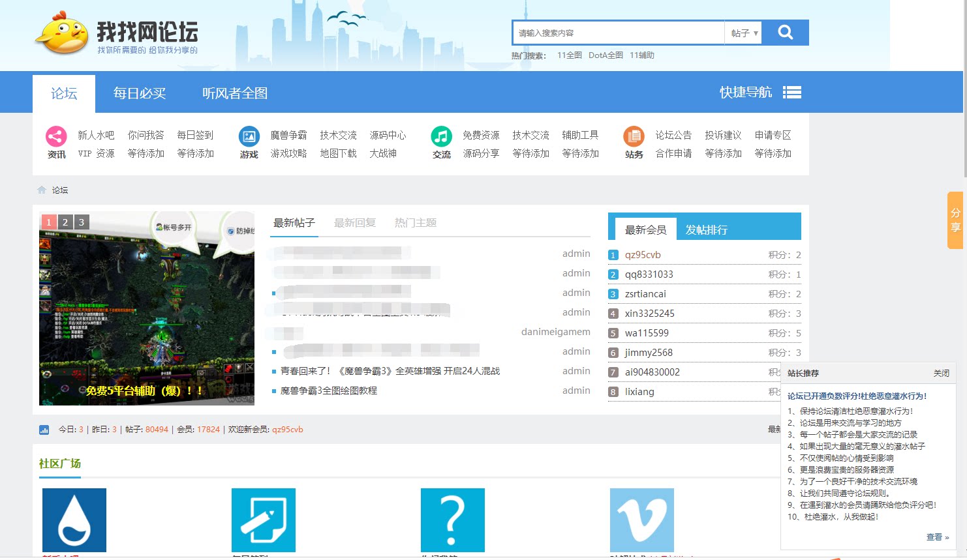Click 查看 » in the 站长推荐 popup

[938, 537]
